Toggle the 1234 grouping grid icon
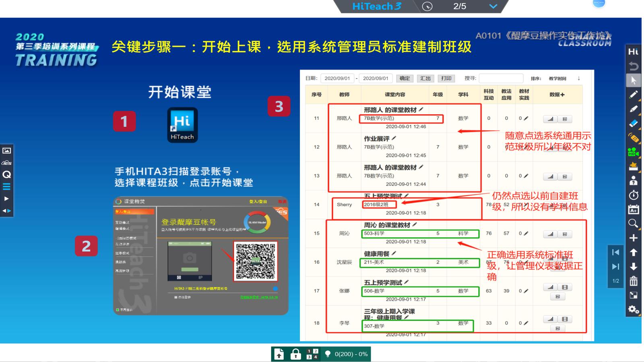Image resolution: width=644 pixels, height=362 pixels. pos(312,354)
